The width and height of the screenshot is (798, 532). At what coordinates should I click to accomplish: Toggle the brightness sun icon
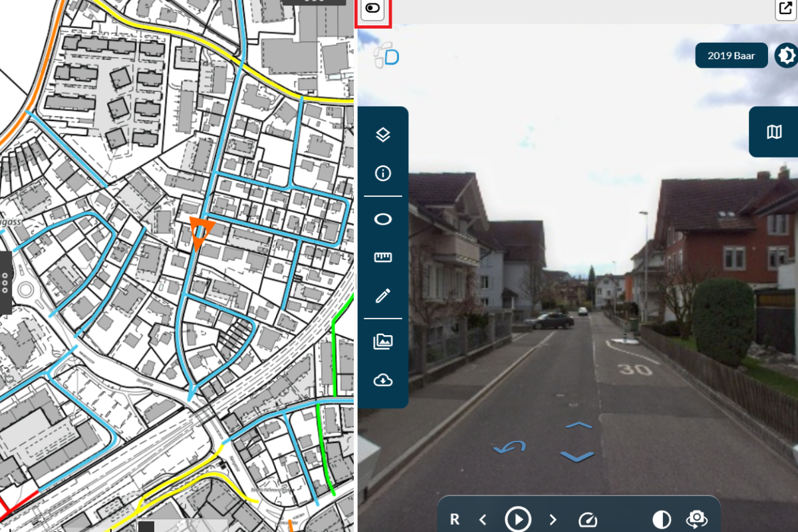[x=786, y=56]
